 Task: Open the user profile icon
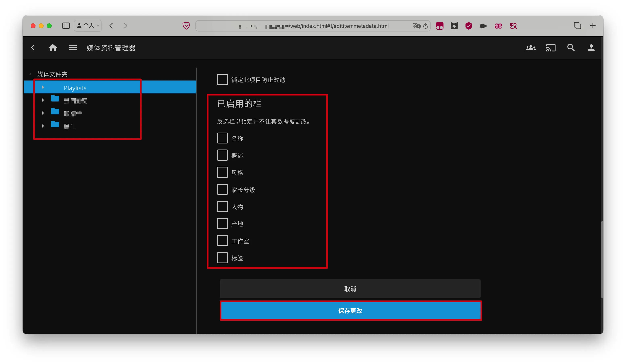pos(591,48)
